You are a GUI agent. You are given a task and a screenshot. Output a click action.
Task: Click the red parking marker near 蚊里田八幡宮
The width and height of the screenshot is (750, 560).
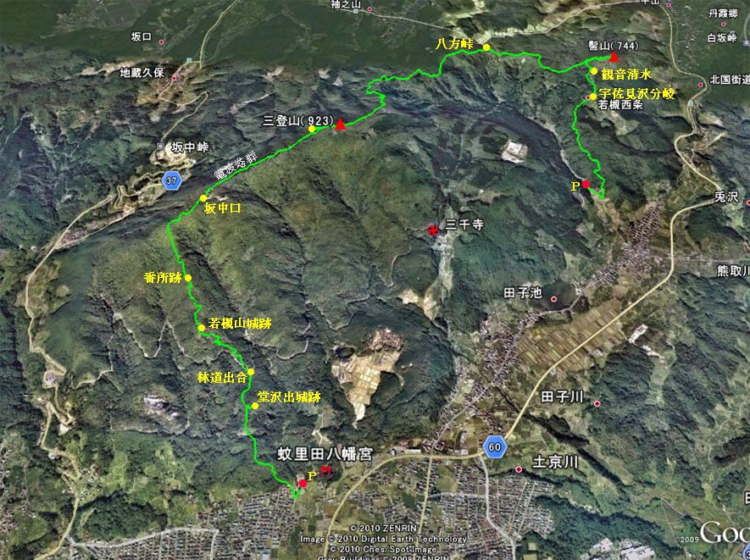pyautogui.click(x=303, y=483)
